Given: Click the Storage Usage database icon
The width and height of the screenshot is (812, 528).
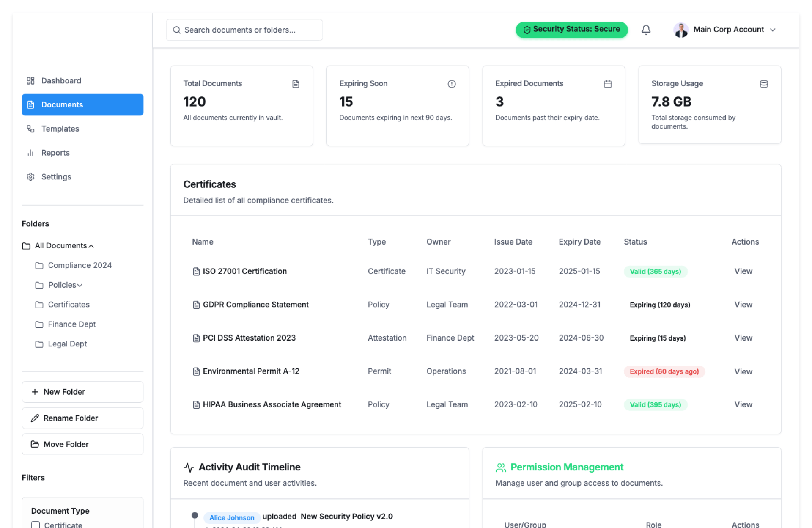Looking at the screenshot, I should coord(764,84).
